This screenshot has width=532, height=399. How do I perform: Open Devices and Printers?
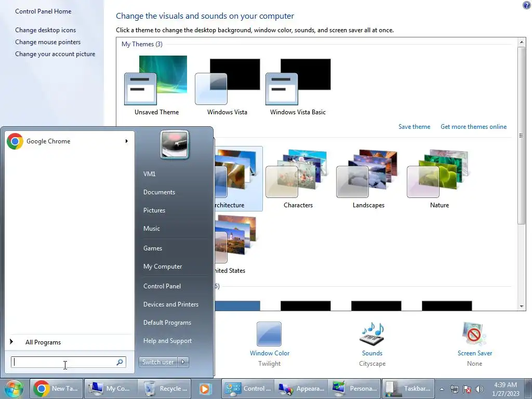tap(170, 304)
